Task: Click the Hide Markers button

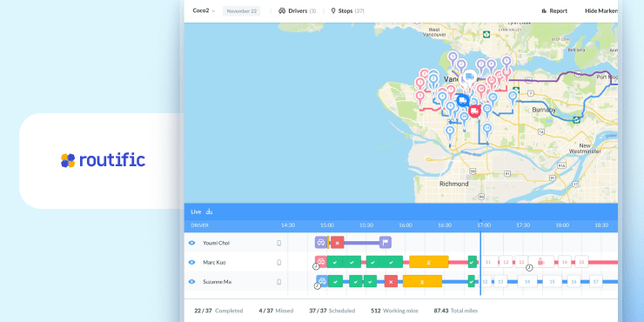Action: 600,11
